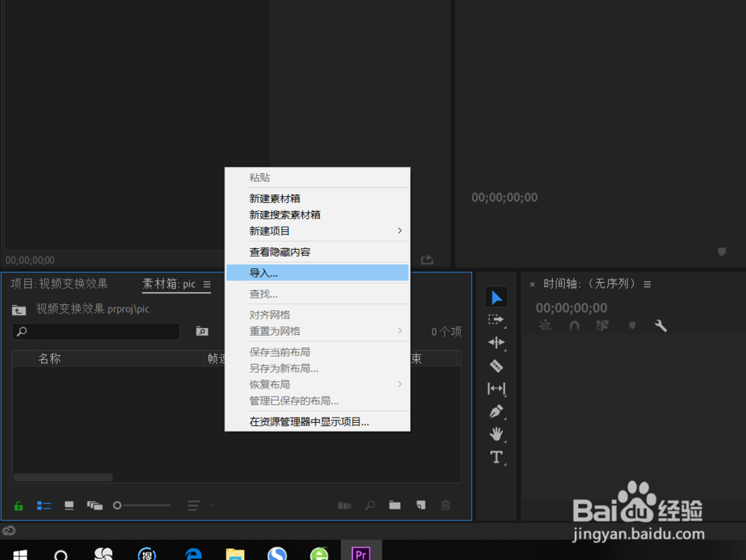Select the Pen tool
The image size is (746, 560).
click(x=496, y=411)
